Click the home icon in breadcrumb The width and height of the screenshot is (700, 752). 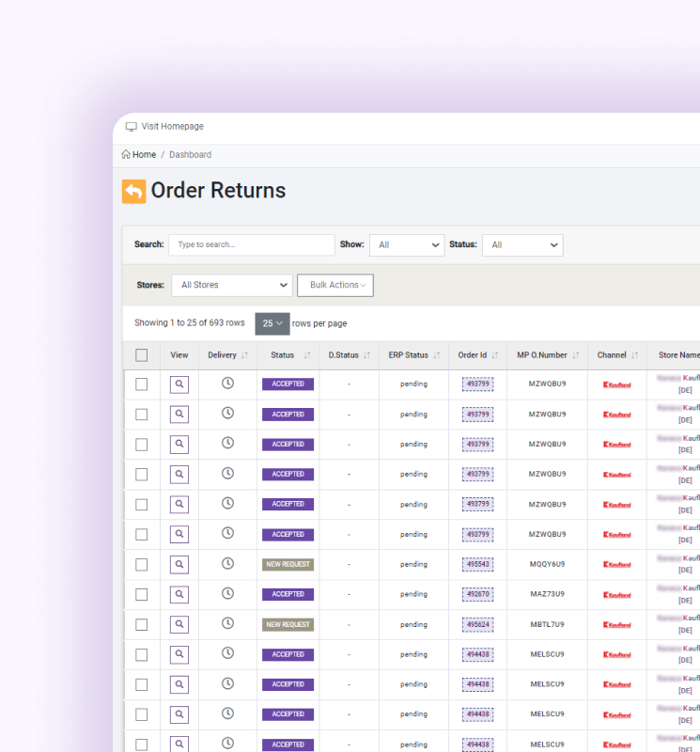pos(126,154)
